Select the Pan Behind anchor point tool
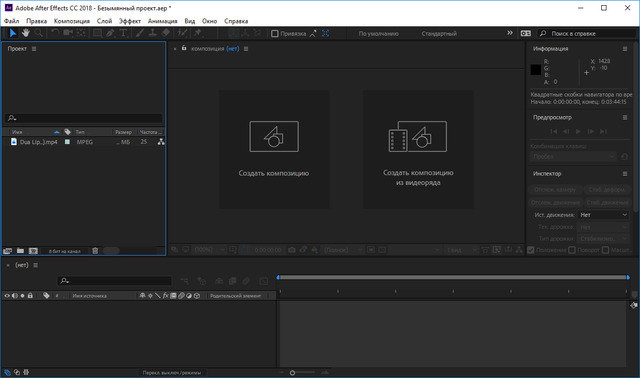Screen dimensions: 640x378 pyautogui.click(x=81, y=33)
